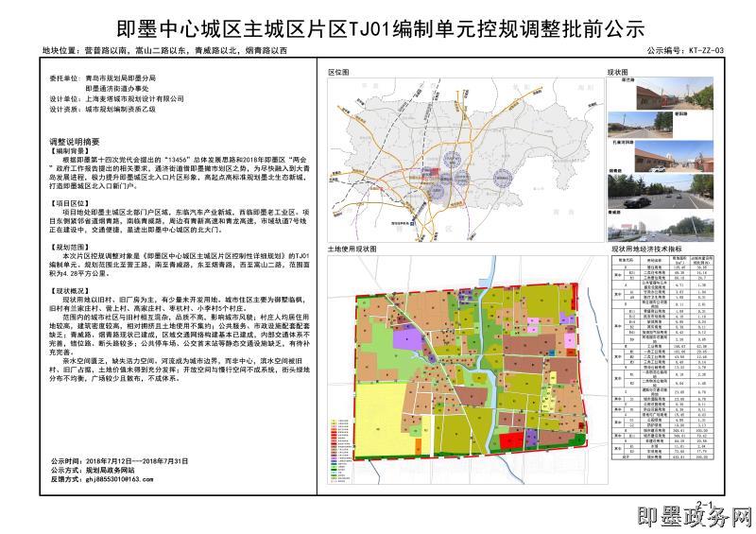
Task: Open the photo with white car beside orange-roof building
Action: pos(674,157)
